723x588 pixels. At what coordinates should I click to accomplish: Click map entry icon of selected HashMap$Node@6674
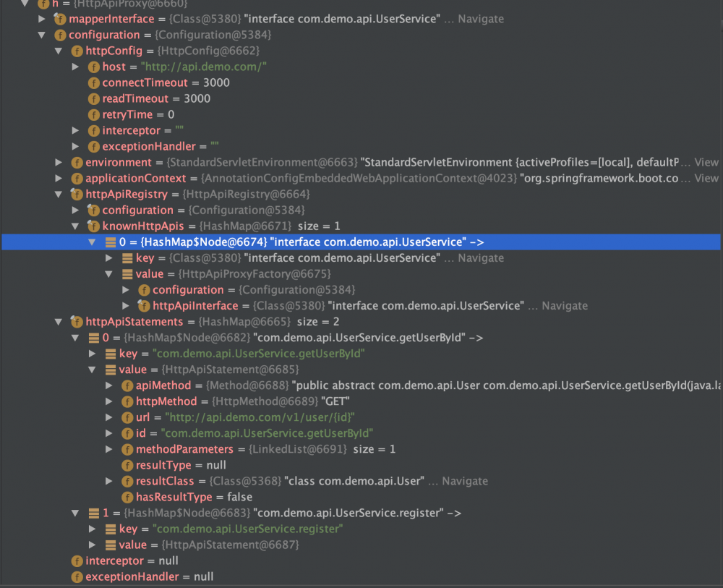pos(110,242)
